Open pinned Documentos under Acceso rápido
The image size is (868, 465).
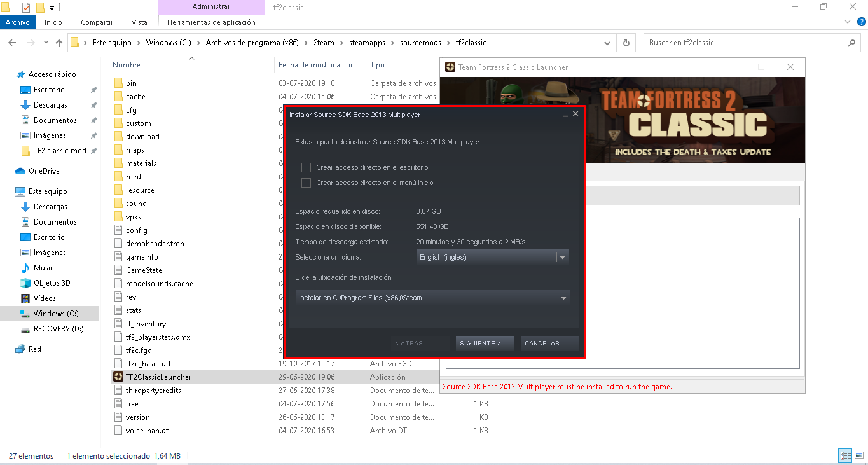click(55, 120)
